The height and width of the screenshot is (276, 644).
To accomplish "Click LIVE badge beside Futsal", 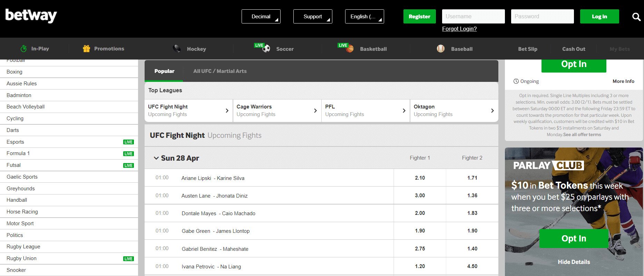I will pos(128,165).
